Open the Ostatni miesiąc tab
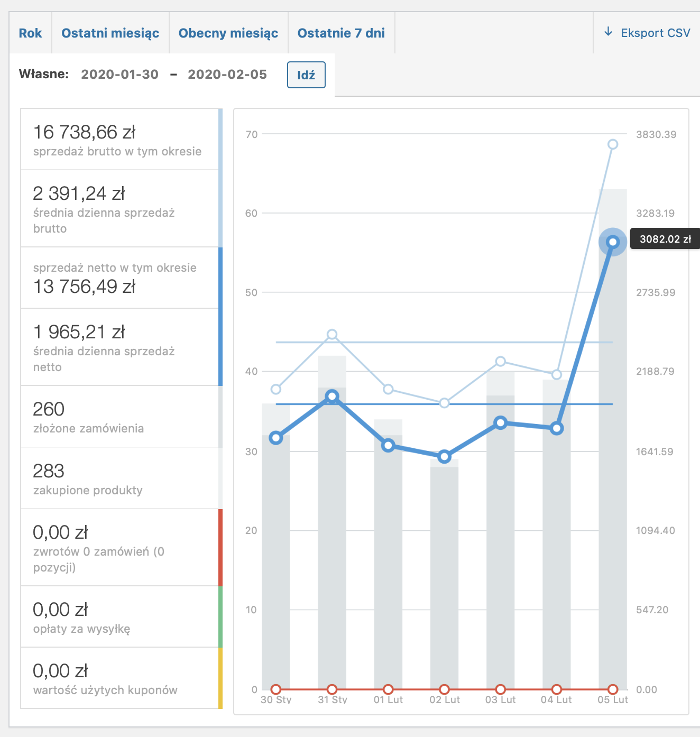The width and height of the screenshot is (700, 737). point(110,33)
